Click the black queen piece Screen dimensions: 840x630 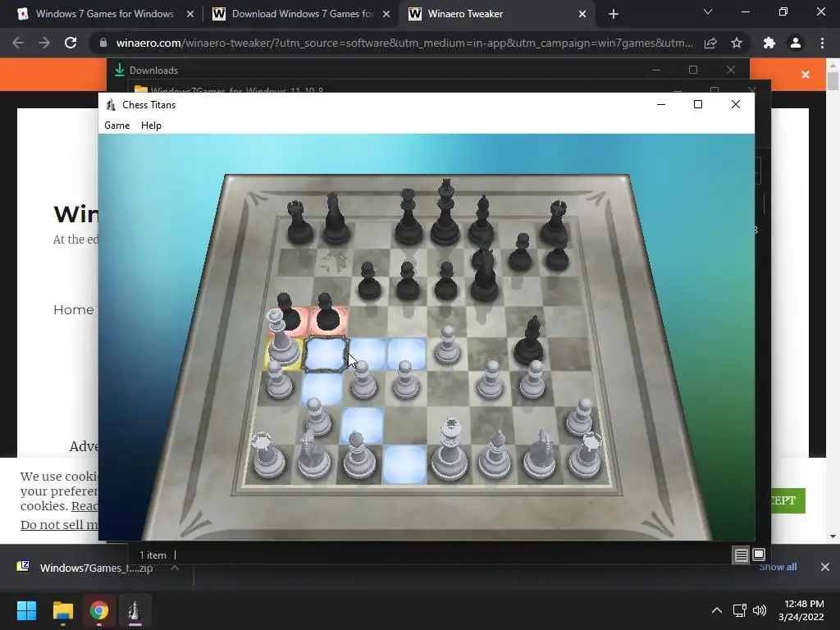pyautogui.click(x=409, y=218)
